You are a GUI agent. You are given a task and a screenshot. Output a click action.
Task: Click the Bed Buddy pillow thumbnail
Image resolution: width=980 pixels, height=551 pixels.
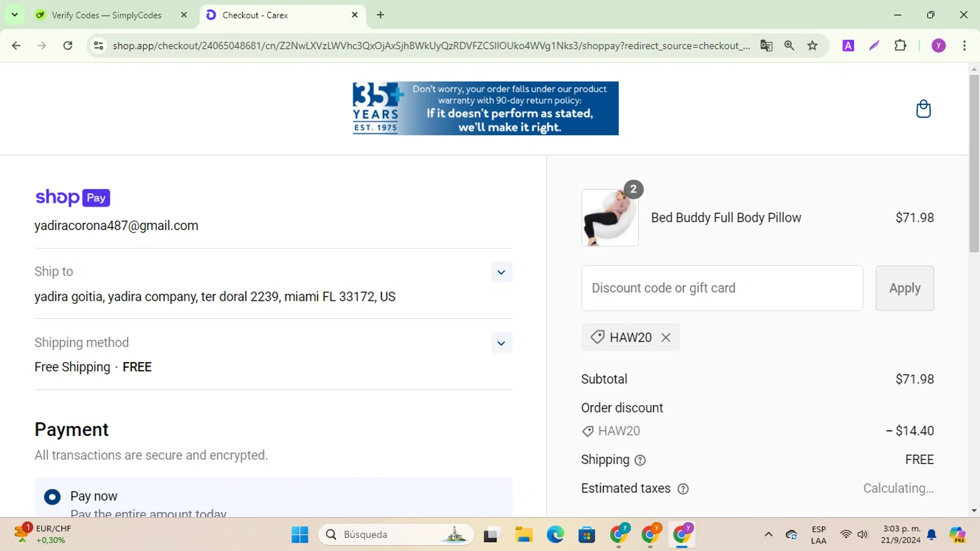610,218
